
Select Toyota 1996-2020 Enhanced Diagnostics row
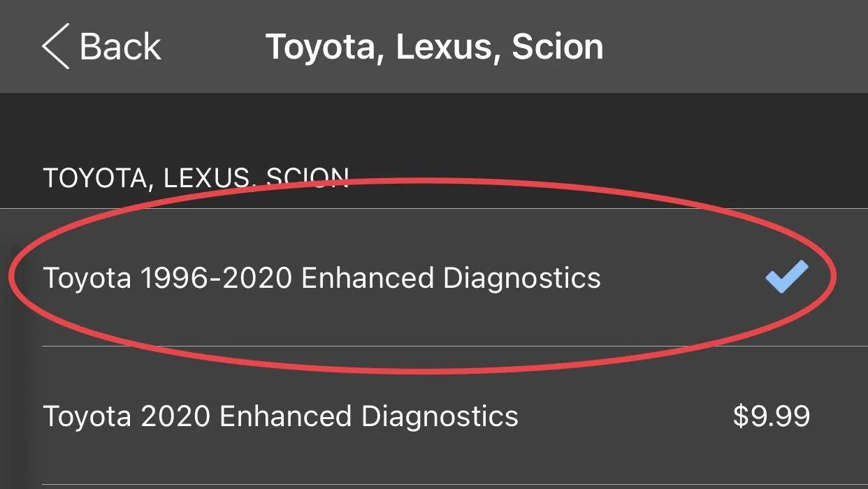[x=321, y=278]
